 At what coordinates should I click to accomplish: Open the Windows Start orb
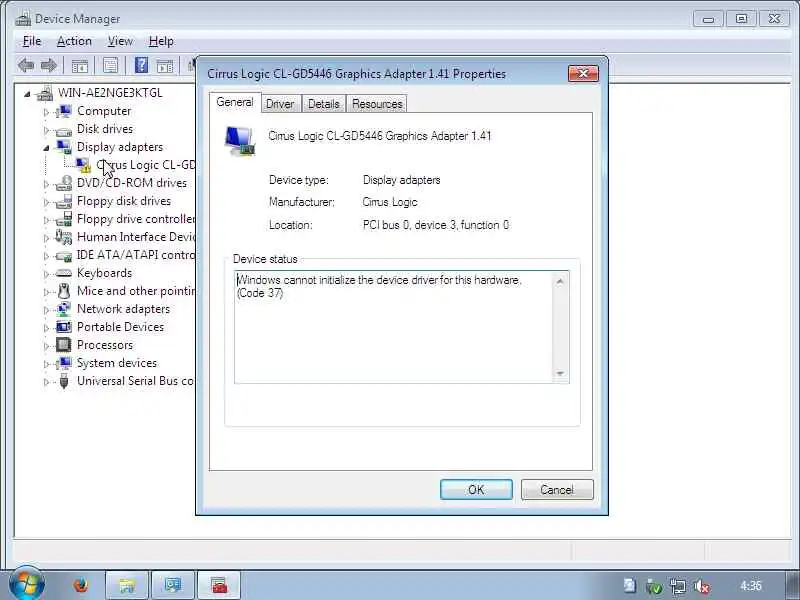pyautogui.click(x=27, y=585)
